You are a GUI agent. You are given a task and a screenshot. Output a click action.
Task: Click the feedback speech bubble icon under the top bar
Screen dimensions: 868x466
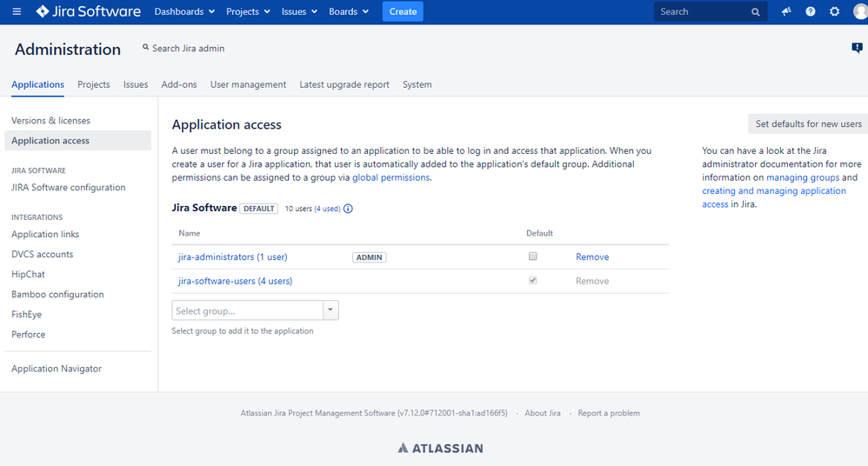click(857, 48)
